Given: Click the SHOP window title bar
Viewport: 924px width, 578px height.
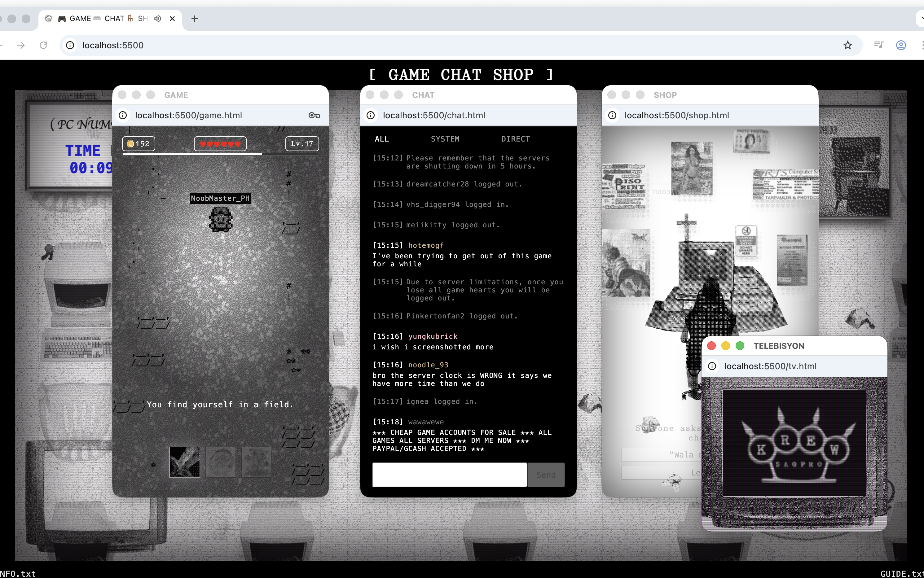Looking at the screenshot, I should 710,95.
